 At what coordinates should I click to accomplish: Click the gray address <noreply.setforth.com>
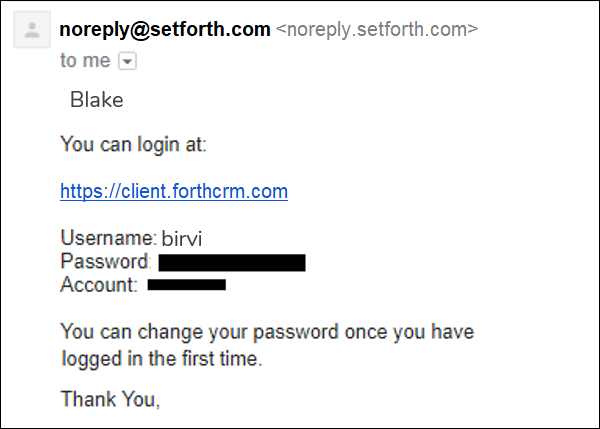pyautogui.click(x=377, y=29)
